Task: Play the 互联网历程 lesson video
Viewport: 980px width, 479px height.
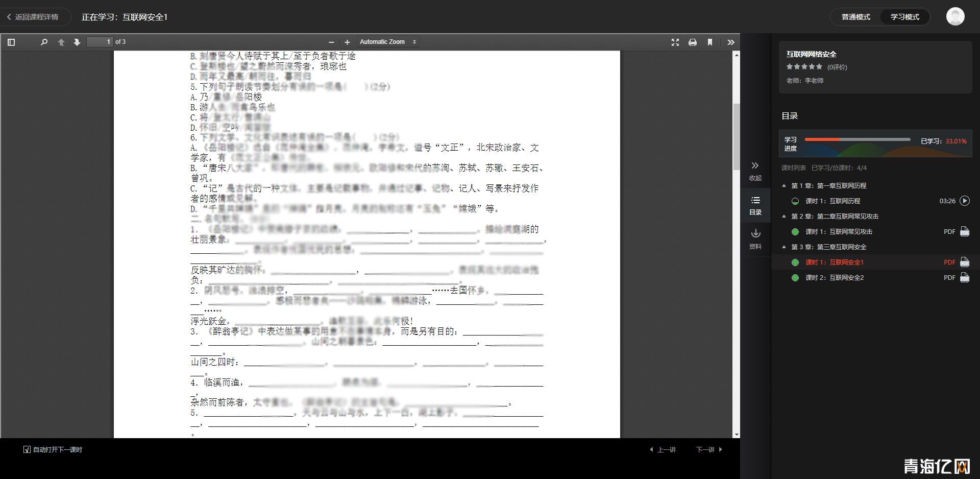Action: click(x=964, y=201)
